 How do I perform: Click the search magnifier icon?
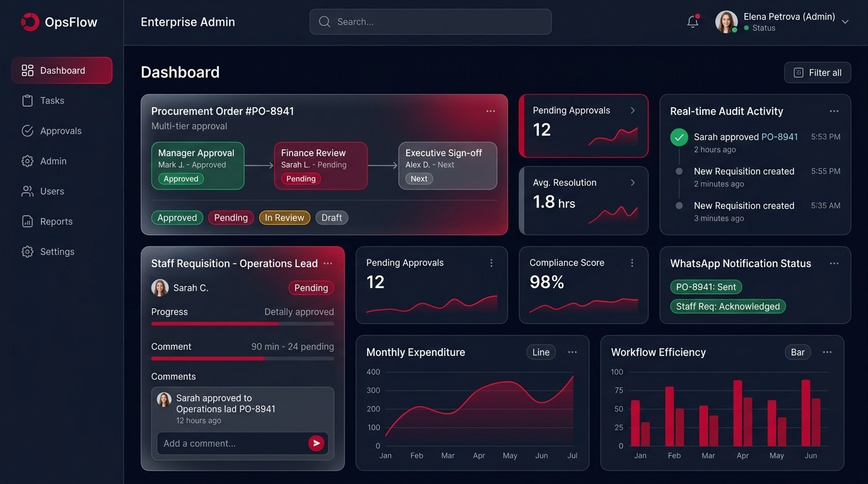(x=325, y=21)
